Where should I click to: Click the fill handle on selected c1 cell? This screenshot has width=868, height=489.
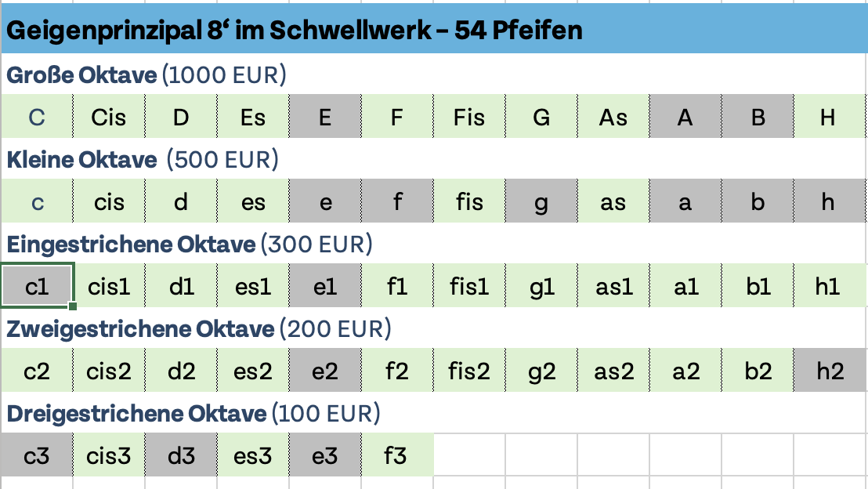coord(73,306)
